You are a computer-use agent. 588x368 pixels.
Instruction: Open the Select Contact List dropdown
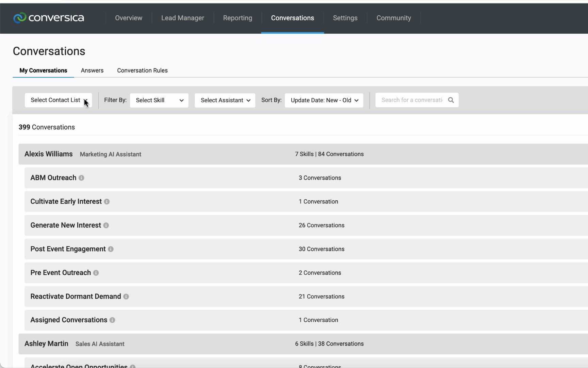tap(58, 100)
